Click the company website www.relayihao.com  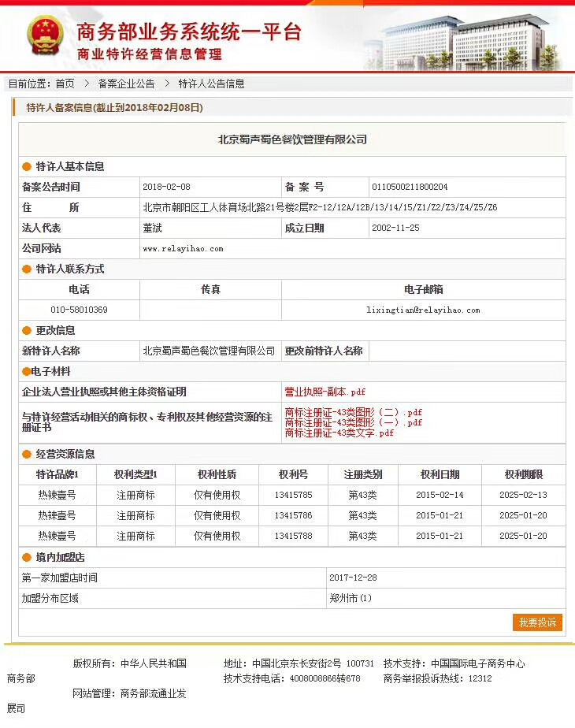(183, 249)
